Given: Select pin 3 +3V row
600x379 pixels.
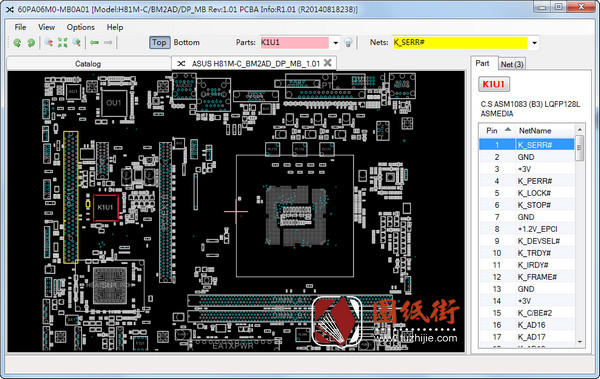Looking at the screenshot, I should coord(527,169).
